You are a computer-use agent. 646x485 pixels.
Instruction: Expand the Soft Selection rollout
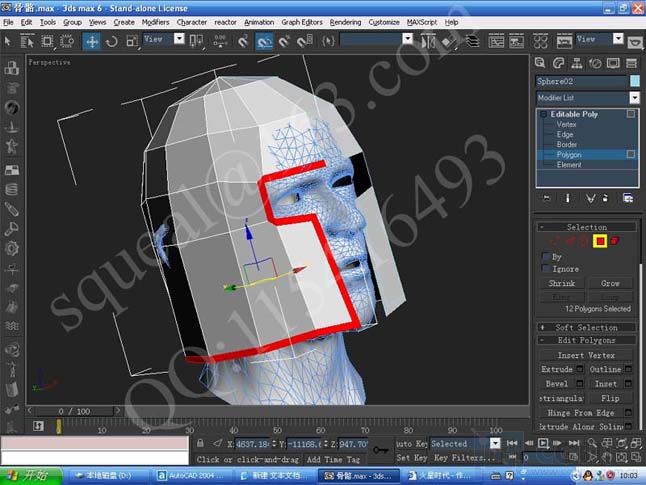587,328
